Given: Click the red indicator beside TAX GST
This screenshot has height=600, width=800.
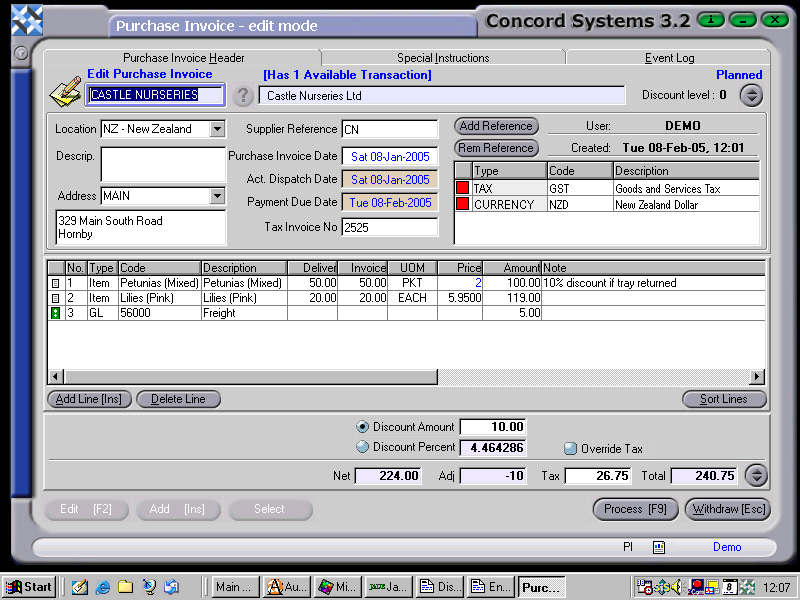Looking at the screenshot, I should [x=462, y=186].
